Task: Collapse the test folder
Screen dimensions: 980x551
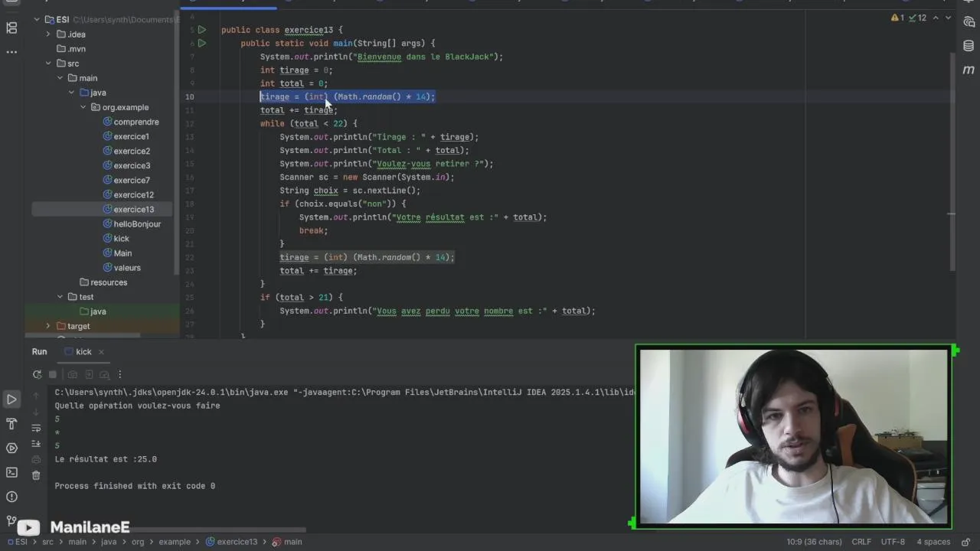Action: (x=60, y=297)
